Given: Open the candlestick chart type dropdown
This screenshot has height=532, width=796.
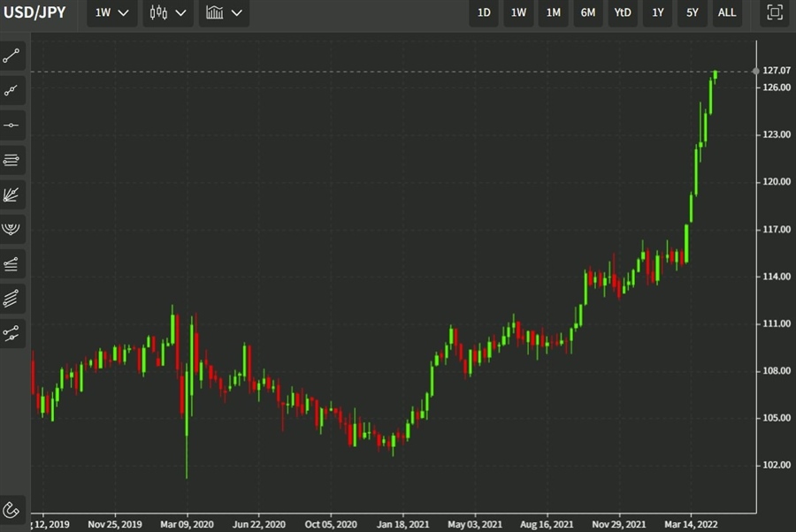Looking at the screenshot, I should click(168, 12).
